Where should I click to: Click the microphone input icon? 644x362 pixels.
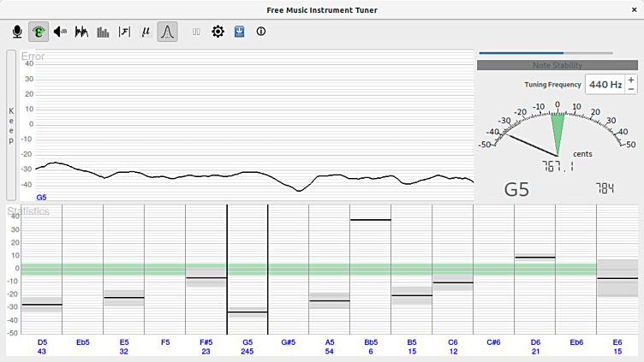coord(16,32)
